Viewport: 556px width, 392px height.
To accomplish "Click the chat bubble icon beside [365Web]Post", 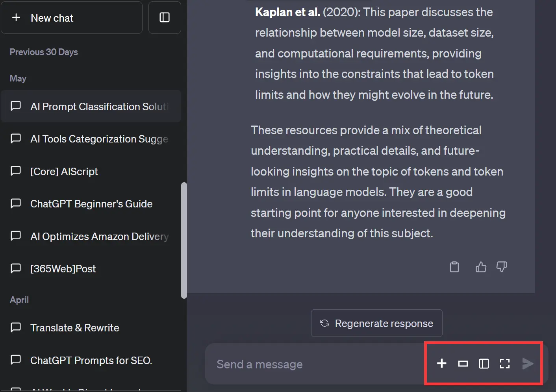I will coord(16,268).
